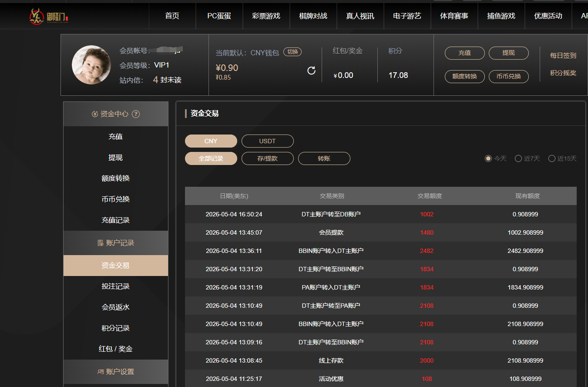The width and height of the screenshot is (588, 387).
Task: Open 红包 / 奖金 in the sidebar
Action: (x=116, y=349)
